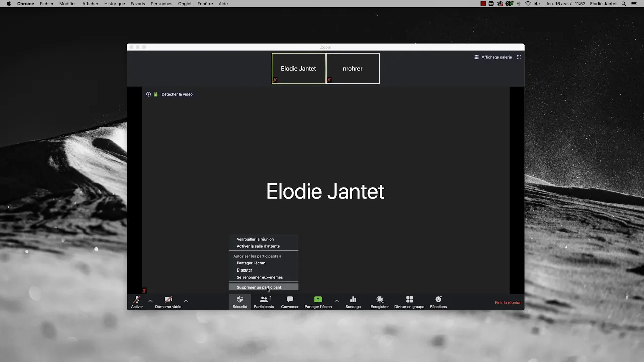
Task: Click the volume icon in the menu bar
Action: coord(537,4)
